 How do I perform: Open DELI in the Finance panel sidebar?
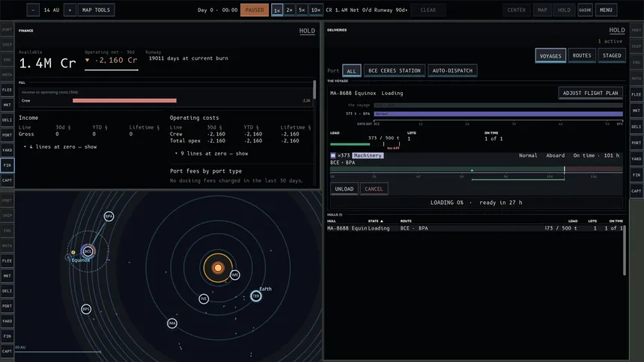[7, 120]
